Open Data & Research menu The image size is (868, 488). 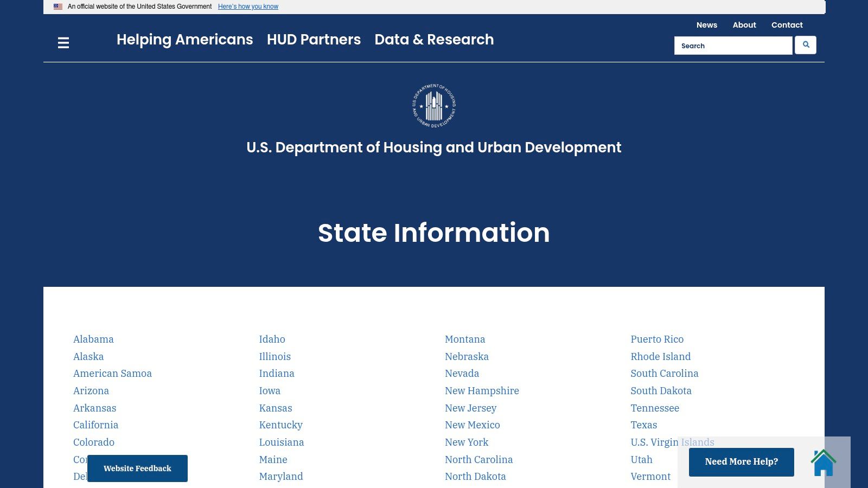[x=434, y=40]
